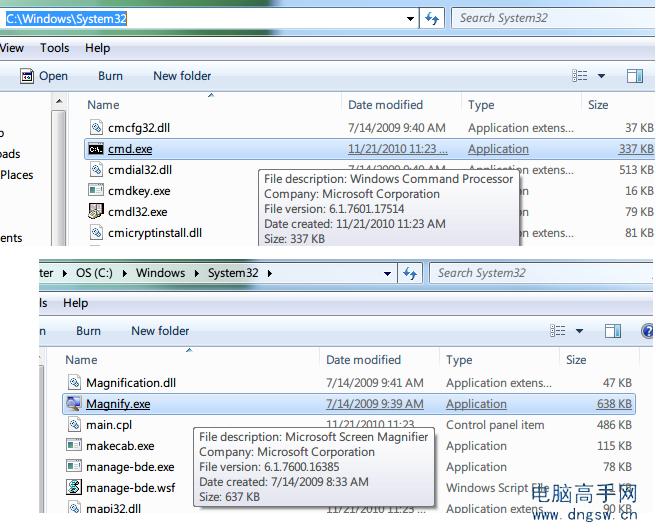Viewport: 656px width, 532px height.
Task: Select the Magnification.dll file name
Action: pyautogui.click(x=131, y=383)
